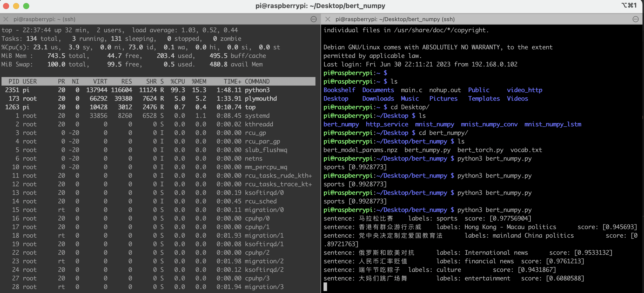Click the rcu_par_gp process row
The width and height of the screenshot is (644, 293).
(x=158, y=141)
